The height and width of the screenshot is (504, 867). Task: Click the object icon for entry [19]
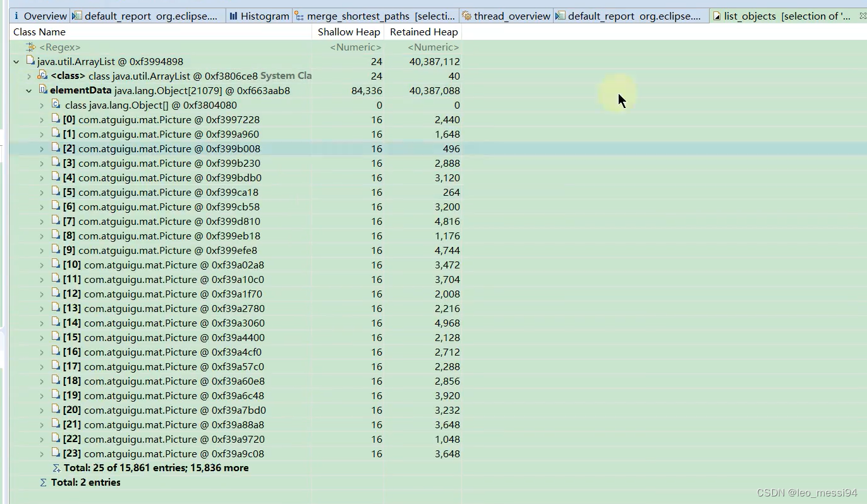(56, 395)
